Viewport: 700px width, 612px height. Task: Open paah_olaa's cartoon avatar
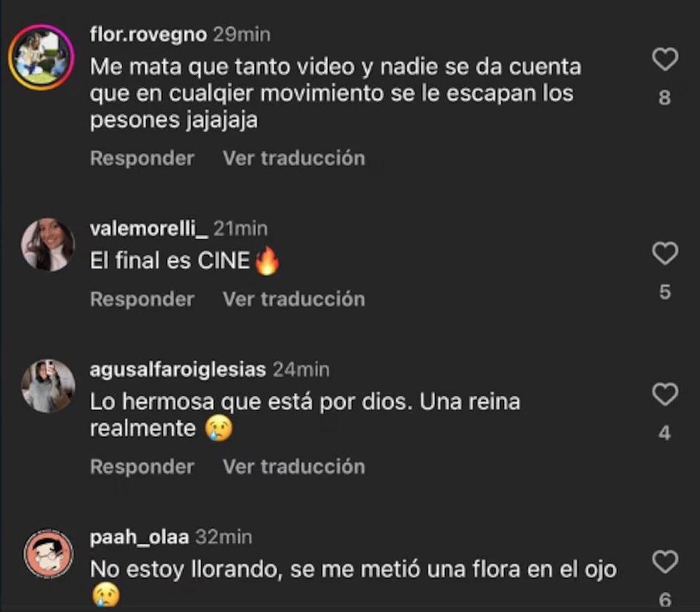pos(48,554)
